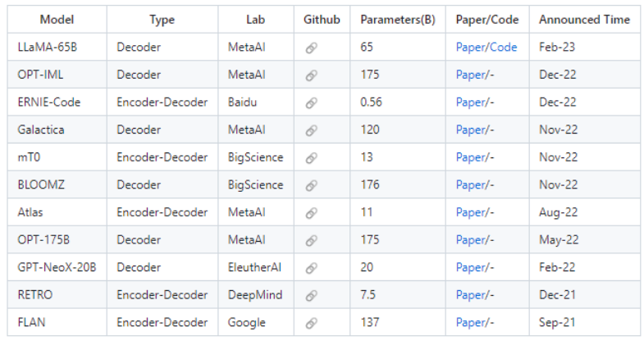This screenshot has width=644, height=341.
Task: Open the OPT-175B Github link icon
Action: pos(311,240)
